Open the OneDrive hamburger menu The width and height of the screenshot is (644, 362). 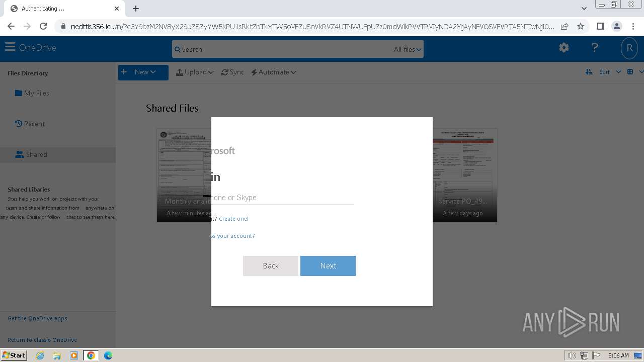point(10,47)
